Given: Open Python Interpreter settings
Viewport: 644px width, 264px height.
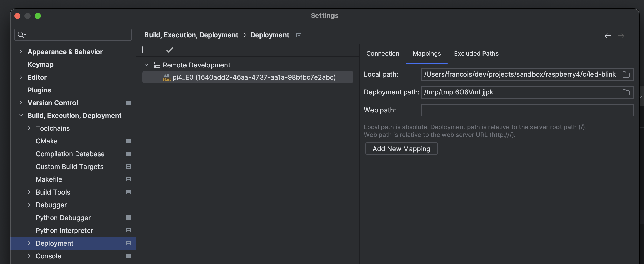Looking at the screenshot, I should point(64,230).
